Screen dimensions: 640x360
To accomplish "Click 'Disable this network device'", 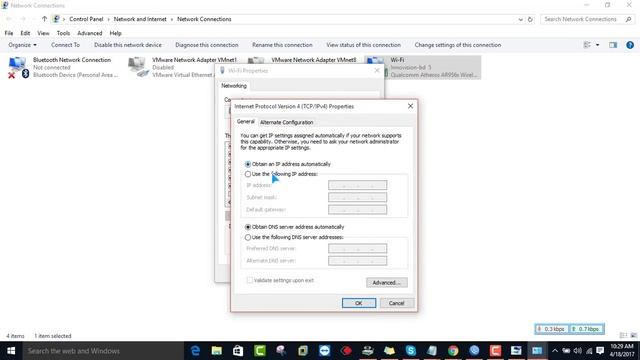I will pos(128,45).
